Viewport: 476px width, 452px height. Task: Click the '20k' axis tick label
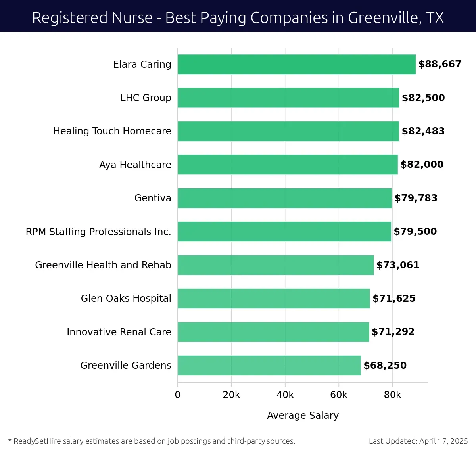[231, 395]
